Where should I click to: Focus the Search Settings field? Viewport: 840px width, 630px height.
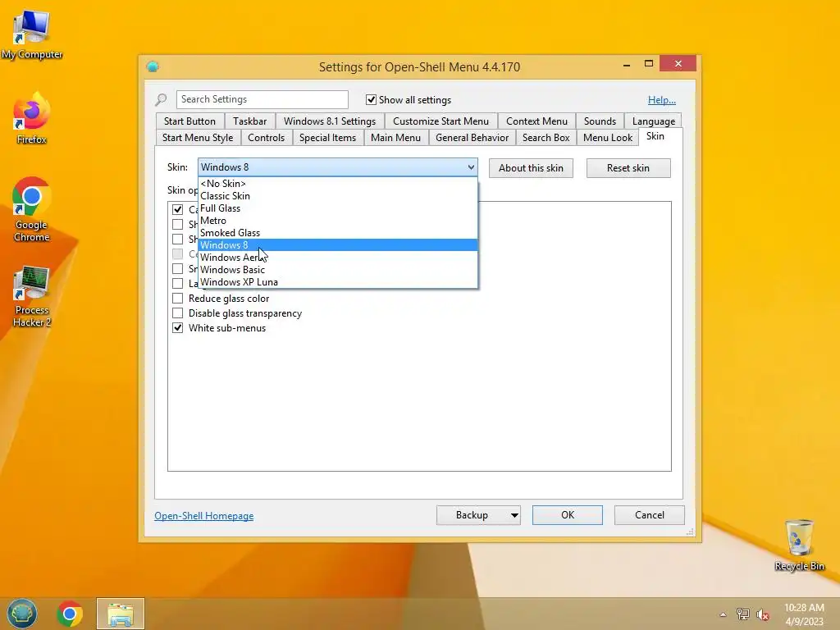click(262, 99)
